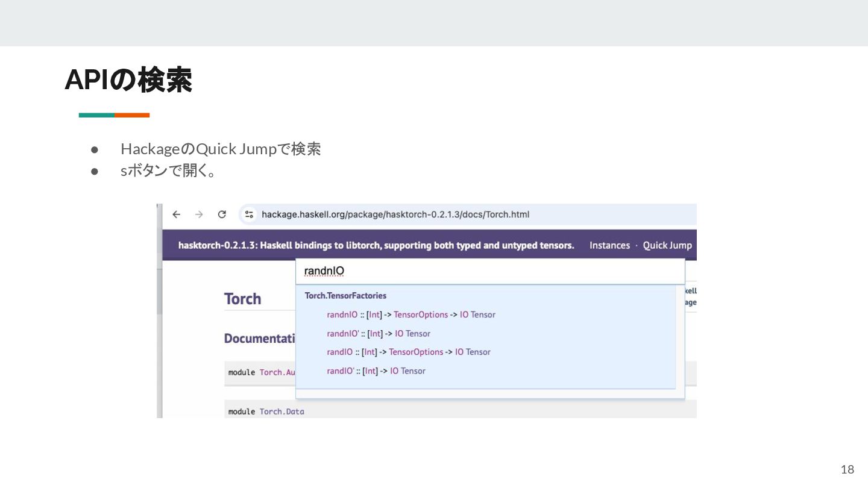Reload the page with refresh icon
868x488 pixels.
(x=222, y=214)
